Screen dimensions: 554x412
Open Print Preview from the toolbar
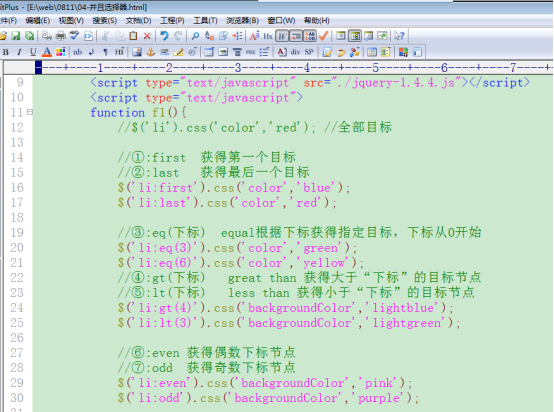tap(46, 36)
